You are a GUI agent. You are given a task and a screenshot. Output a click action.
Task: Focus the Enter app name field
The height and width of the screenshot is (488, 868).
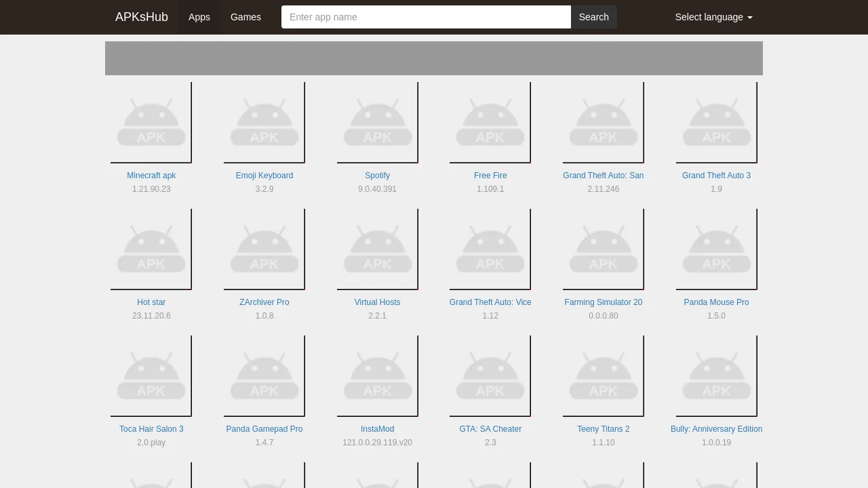[x=426, y=17]
